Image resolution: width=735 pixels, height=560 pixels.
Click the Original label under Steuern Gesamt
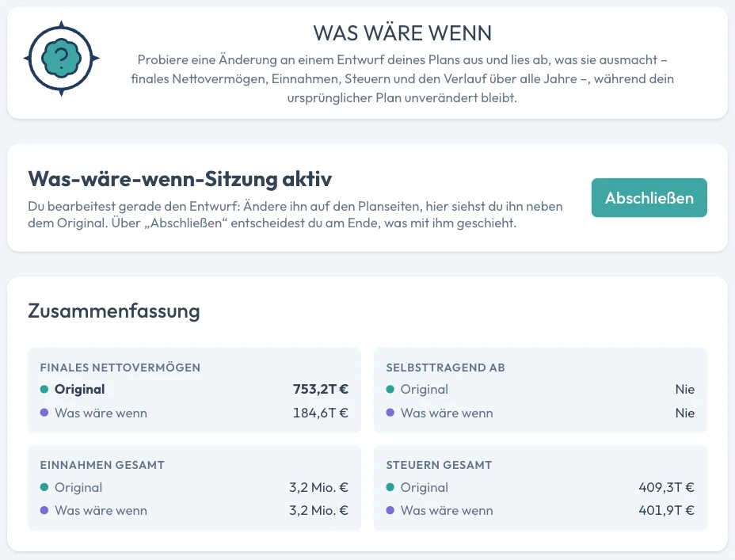coord(425,487)
